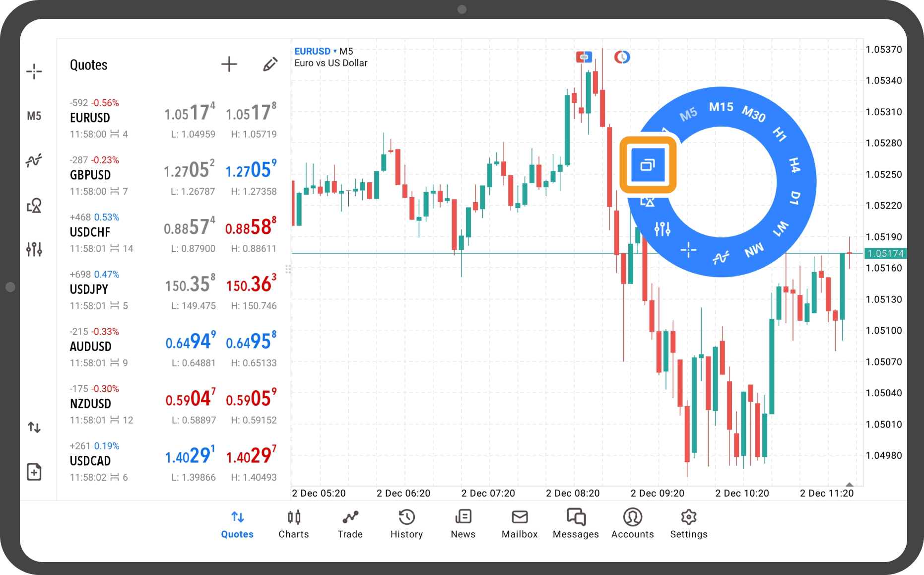Add a symbol with the plus icon
This screenshot has height=575, width=924.
[229, 64]
